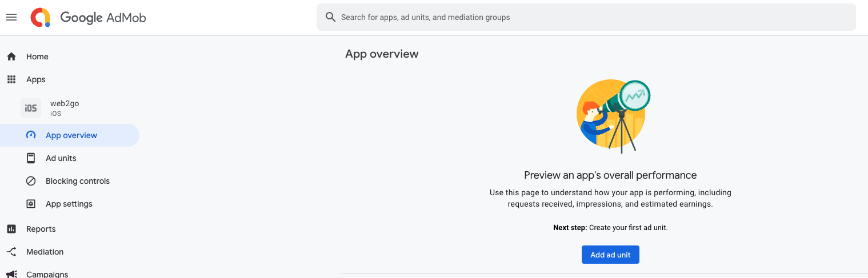The height and width of the screenshot is (278, 868).
Task: Click the App settings gear icon
Action: [x=31, y=204]
